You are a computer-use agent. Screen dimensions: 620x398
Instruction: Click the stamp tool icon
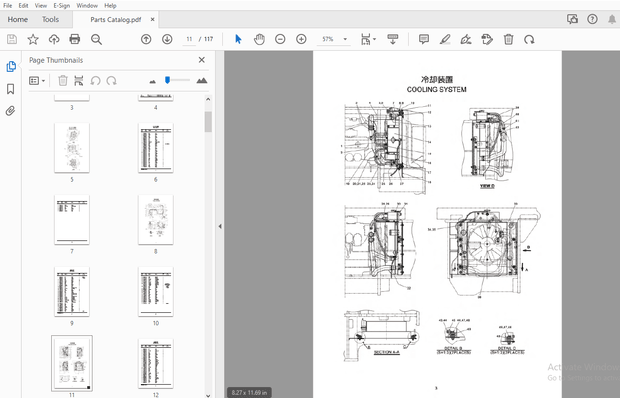487,39
